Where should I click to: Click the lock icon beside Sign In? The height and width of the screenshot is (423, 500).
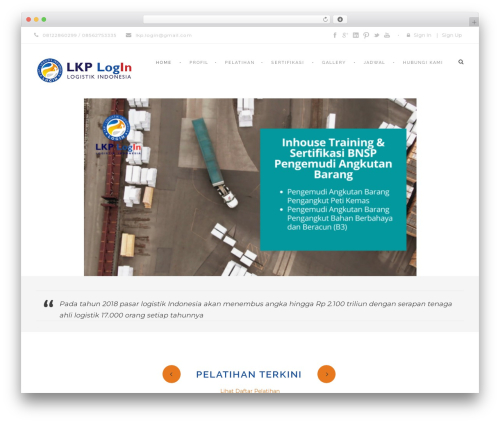(x=408, y=35)
